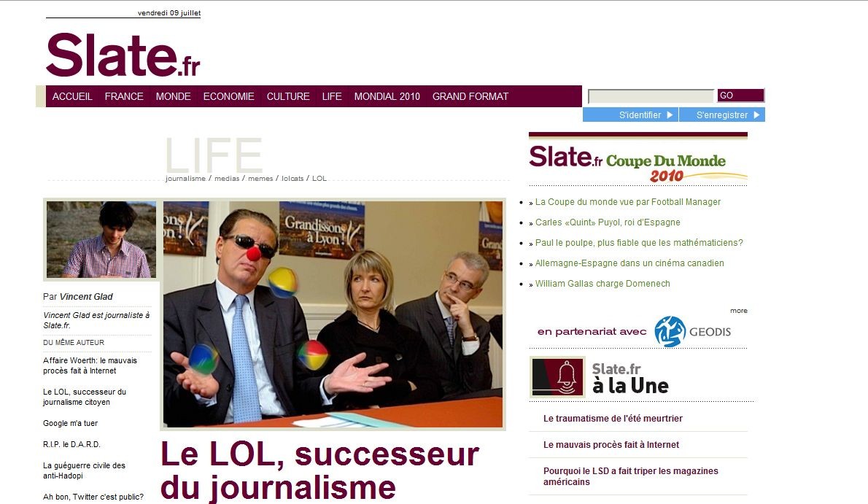Go to the ECONOMIE section

pos(228,96)
